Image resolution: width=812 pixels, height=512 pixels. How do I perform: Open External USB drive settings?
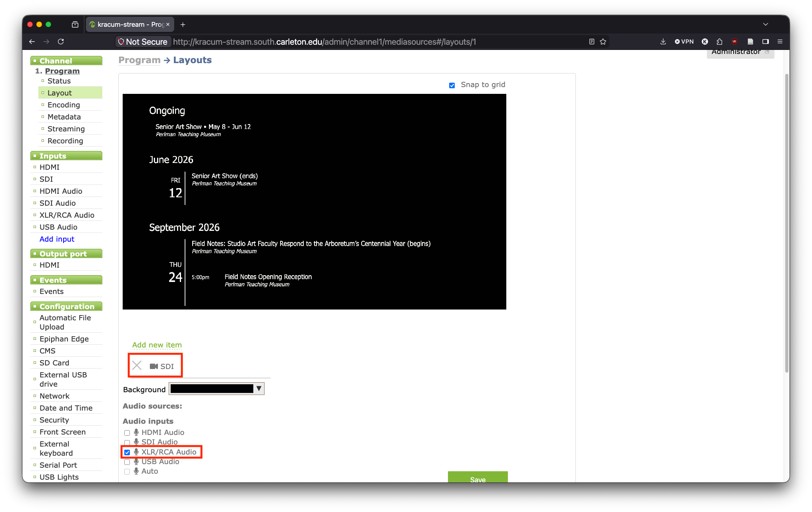click(63, 379)
